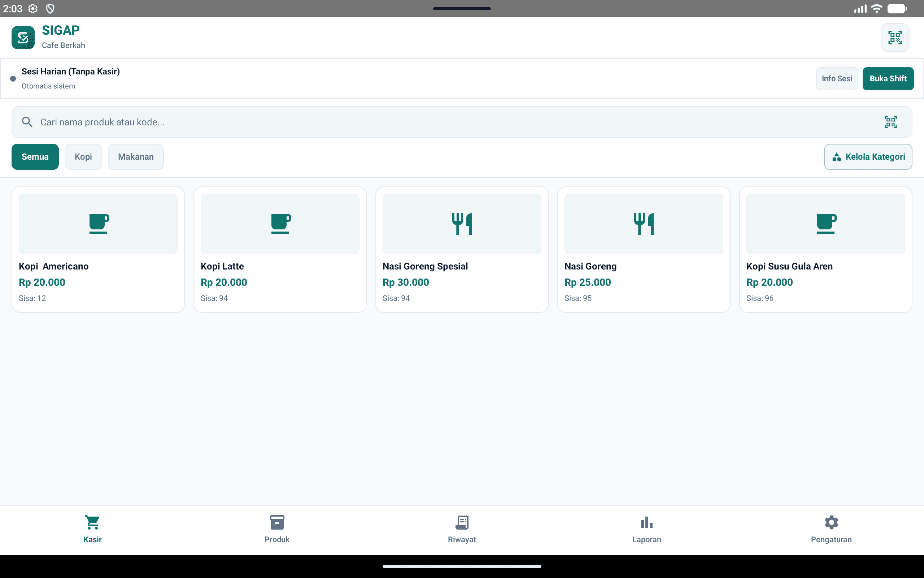This screenshot has height=578, width=924.
Task: Open the Riwayat receipt tab
Action: tap(462, 530)
